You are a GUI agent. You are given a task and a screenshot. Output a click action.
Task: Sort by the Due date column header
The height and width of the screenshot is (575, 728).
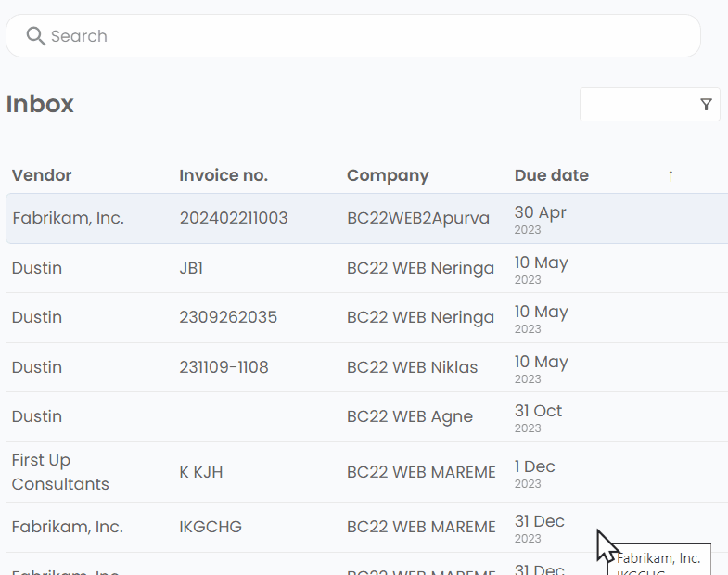coord(552,175)
